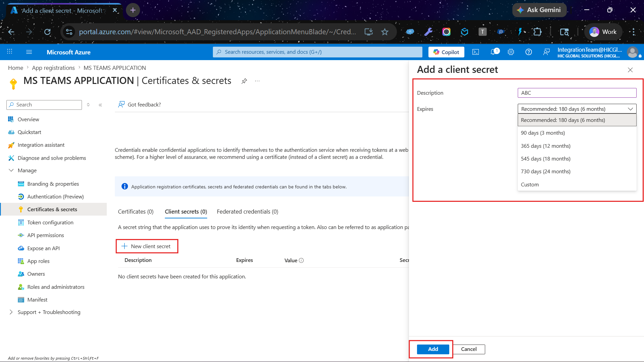This screenshot has width=644, height=362.
Task: Open API permissions in sidebar
Action: (45, 235)
